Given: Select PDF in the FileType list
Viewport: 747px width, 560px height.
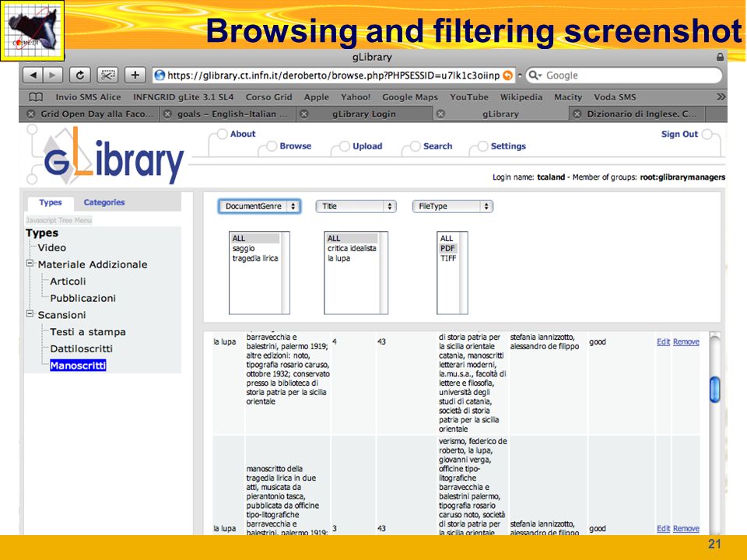Looking at the screenshot, I should (447, 248).
